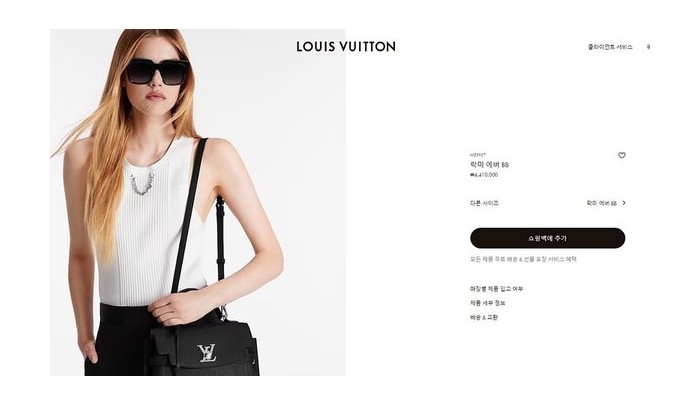Screen dimensions: 700x405
Task: Select the 다른 사이즈 label
Action: pyautogui.click(x=484, y=203)
